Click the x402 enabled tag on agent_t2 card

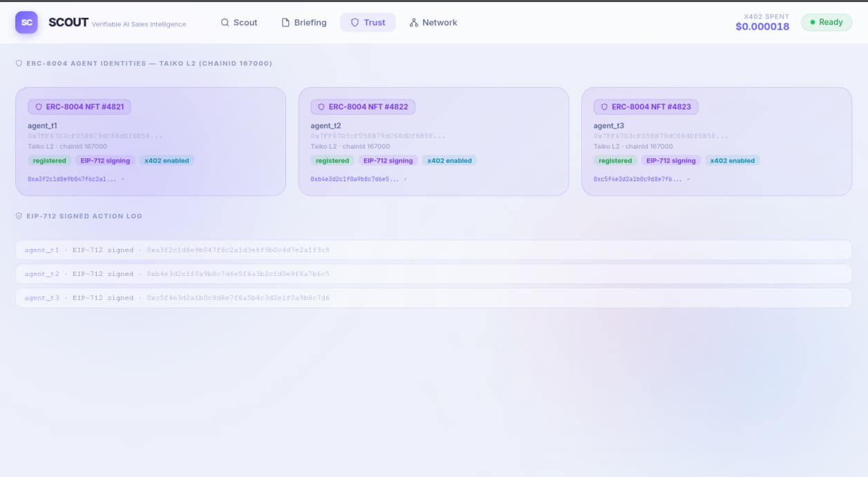pyautogui.click(x=449, y=160)
